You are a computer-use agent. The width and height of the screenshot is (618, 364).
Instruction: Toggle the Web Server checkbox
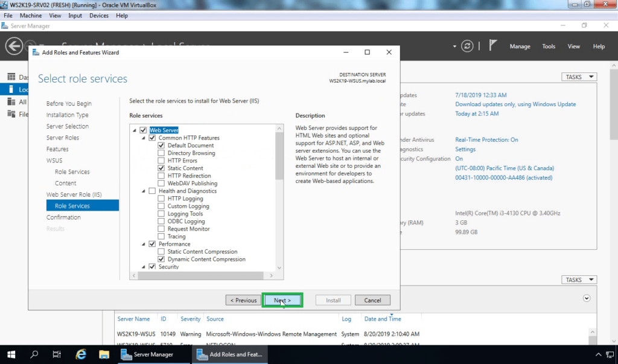click(x=143, y=130)
